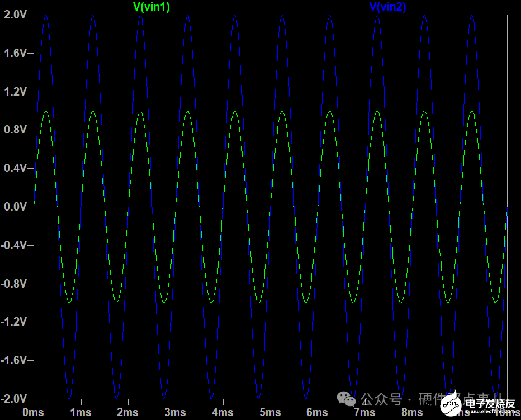Click the 5ms time axis label
The width and height of the screenshot is (521, 420).
(x=270, y=412)
